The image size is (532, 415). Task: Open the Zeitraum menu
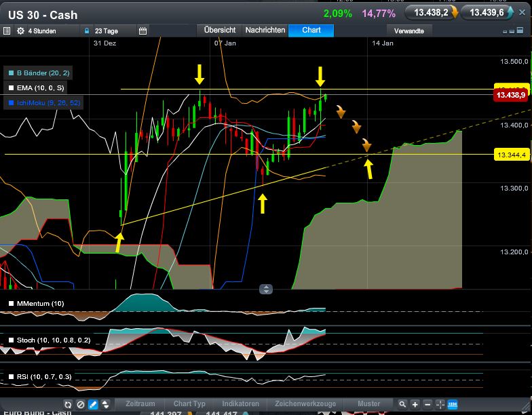point(140,404)
